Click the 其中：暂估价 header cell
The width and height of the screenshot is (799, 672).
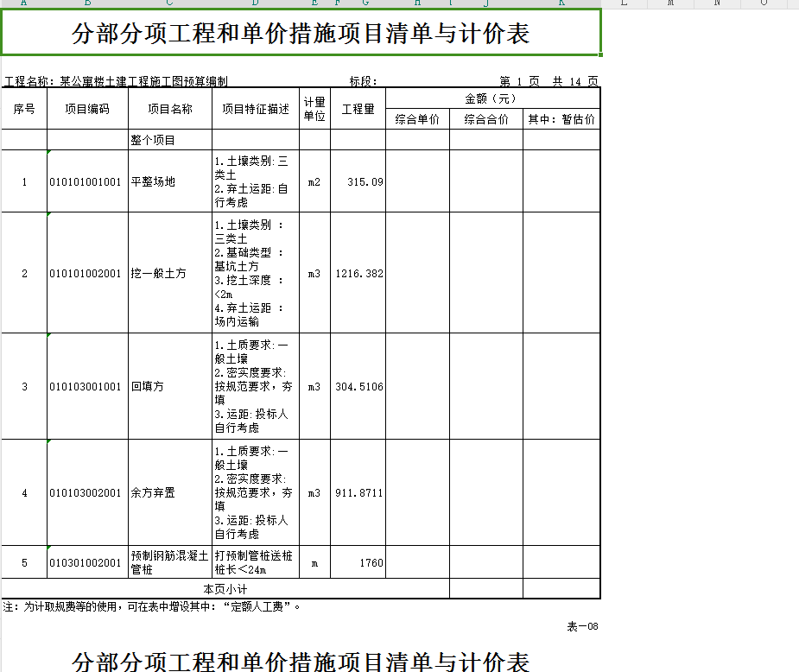tap(561, 119)
